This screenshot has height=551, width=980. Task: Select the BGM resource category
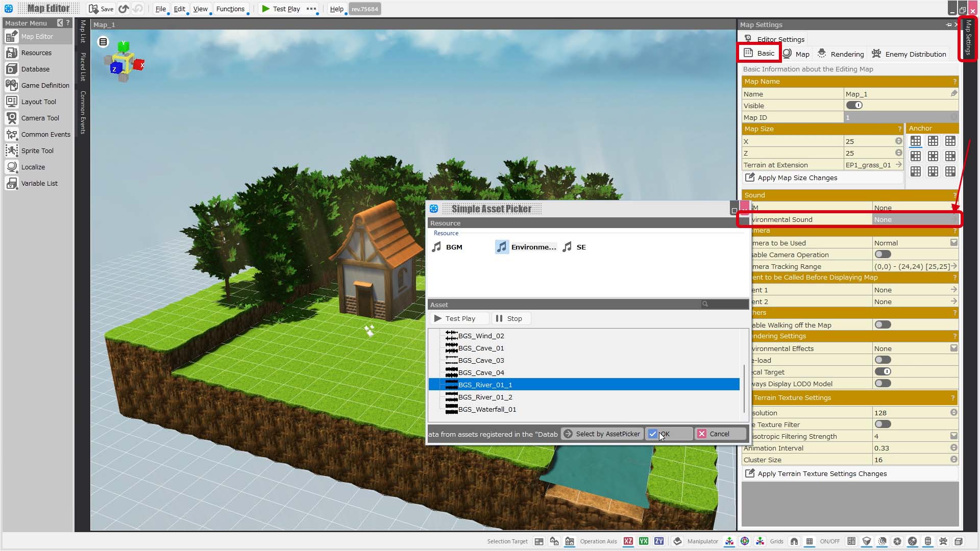(x=447, y=247)
